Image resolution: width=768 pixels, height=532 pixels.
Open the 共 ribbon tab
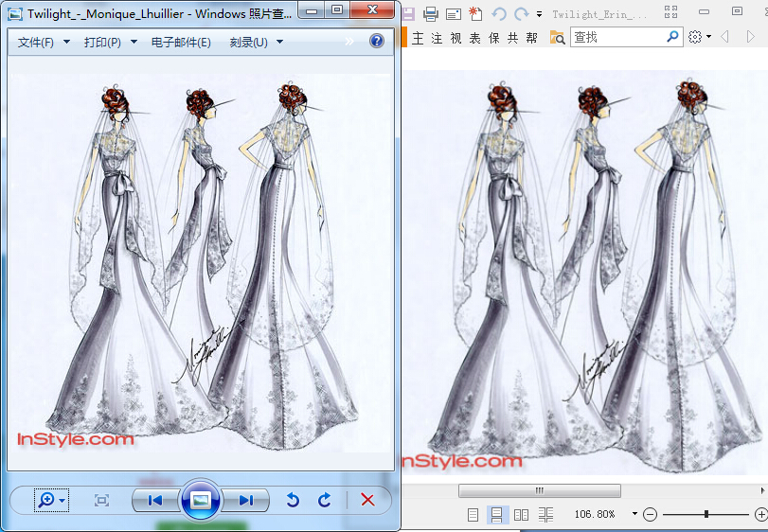(x=513, y=38)
